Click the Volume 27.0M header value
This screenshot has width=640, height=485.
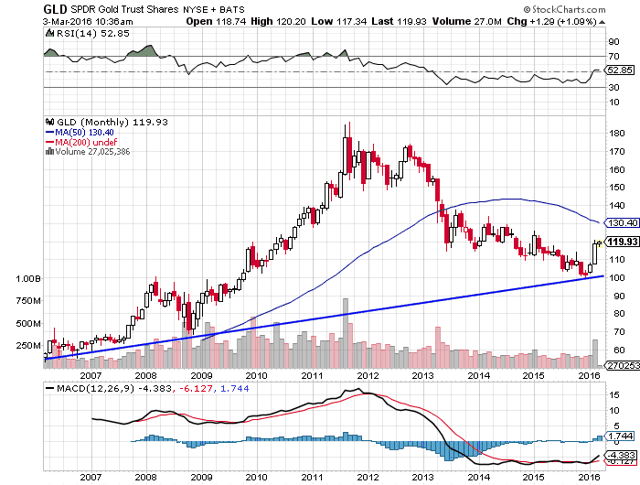(x=467, y=22)
